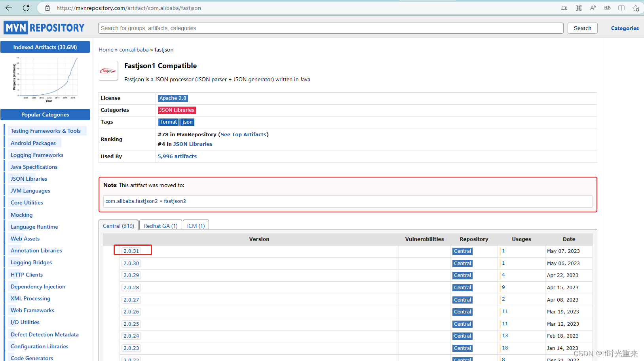Add page to favorites star icon
This screenshot has width=644, height=361.
pyautogui.click(x=636, y=8)
